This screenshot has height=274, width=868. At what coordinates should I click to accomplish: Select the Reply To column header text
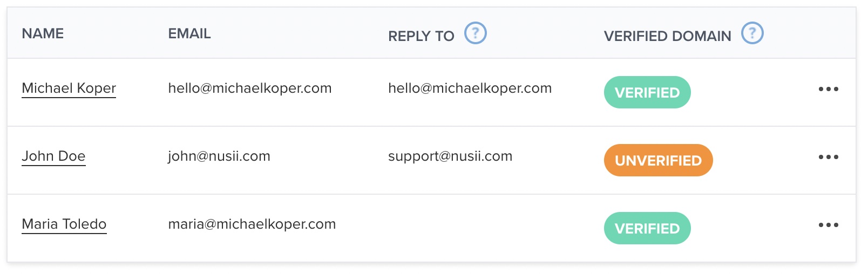coord(421,36)
